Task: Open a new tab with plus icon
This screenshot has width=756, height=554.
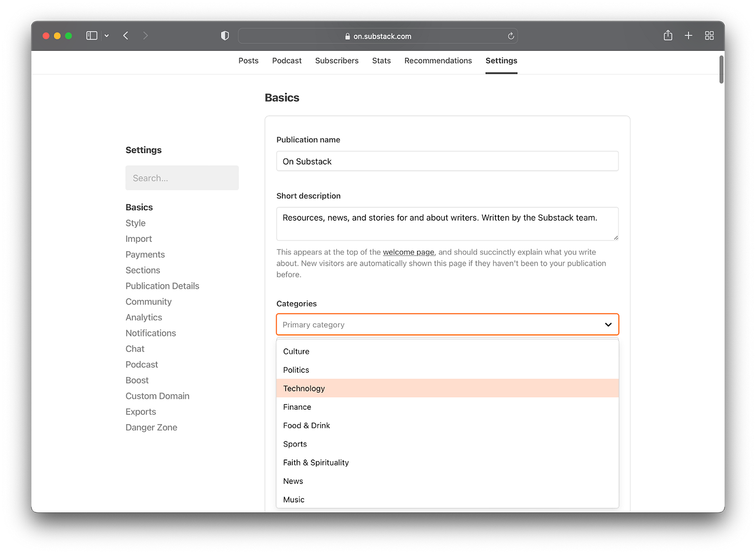Action: coord(688,35)
